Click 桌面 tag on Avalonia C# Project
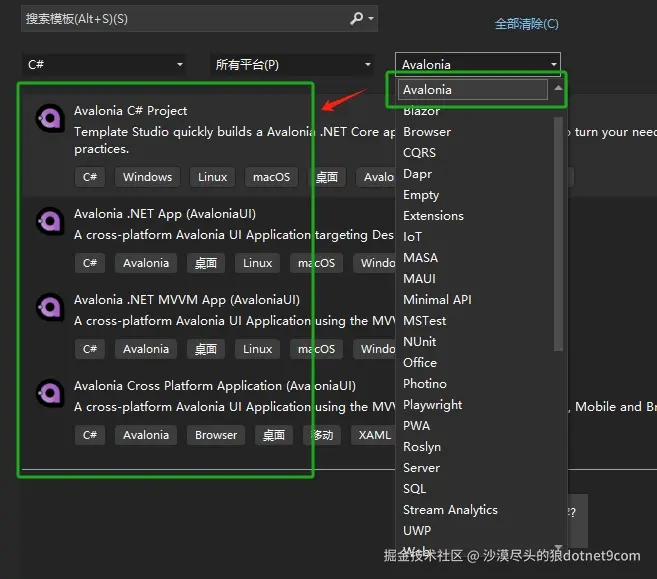The height and width of the screenshot is (579, 657). coord(327,177)
